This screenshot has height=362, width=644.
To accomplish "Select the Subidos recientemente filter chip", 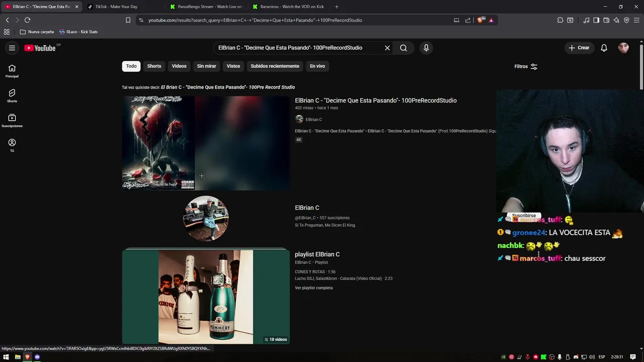I will pyautogui.click(x=275, y=66).
